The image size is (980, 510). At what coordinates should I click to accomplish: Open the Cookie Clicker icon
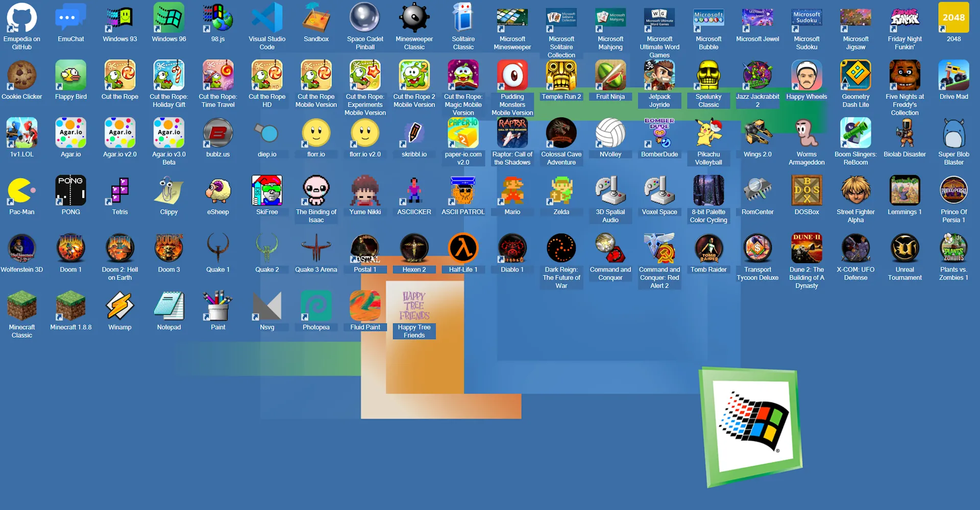(22, 75)
